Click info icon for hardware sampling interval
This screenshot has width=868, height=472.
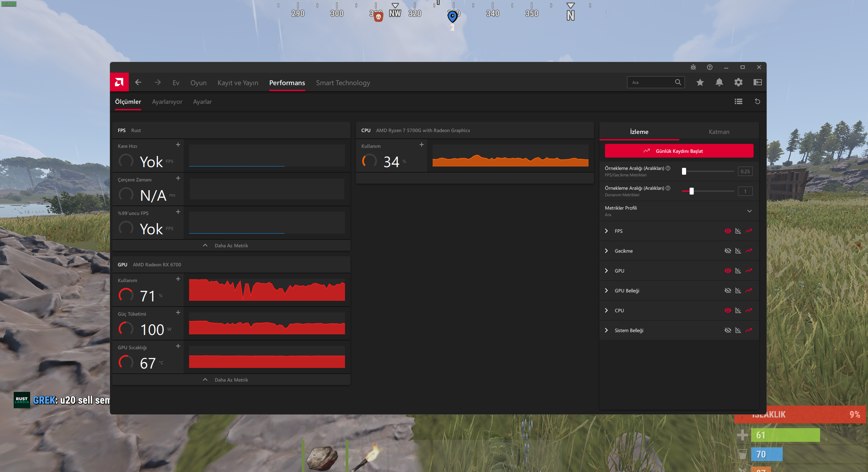pyautogui.click(x=668, y=188)
